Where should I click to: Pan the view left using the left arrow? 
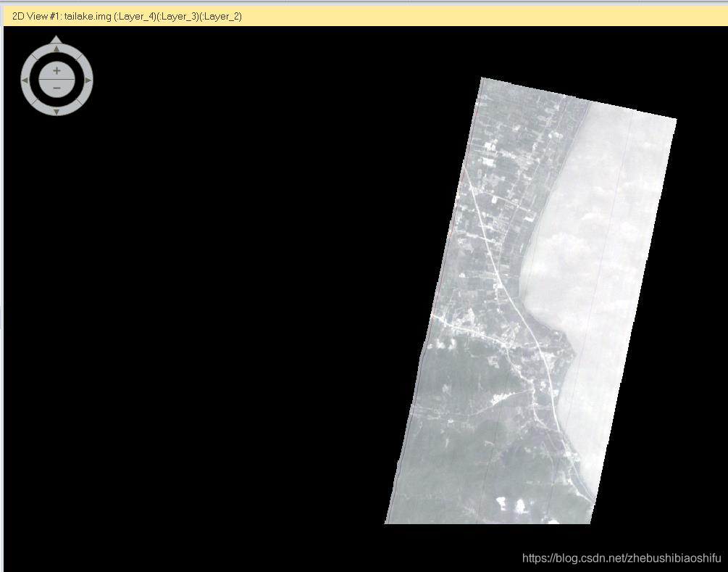25,80
